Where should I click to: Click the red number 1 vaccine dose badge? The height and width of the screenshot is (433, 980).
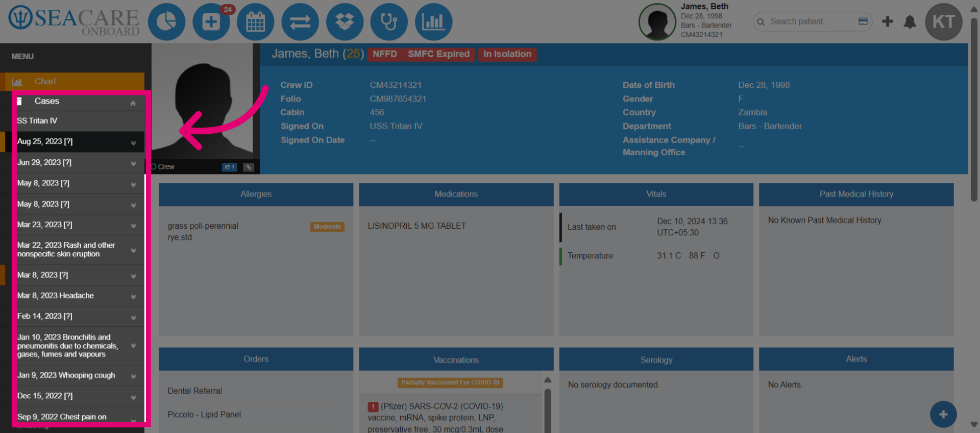coord(373,407)
